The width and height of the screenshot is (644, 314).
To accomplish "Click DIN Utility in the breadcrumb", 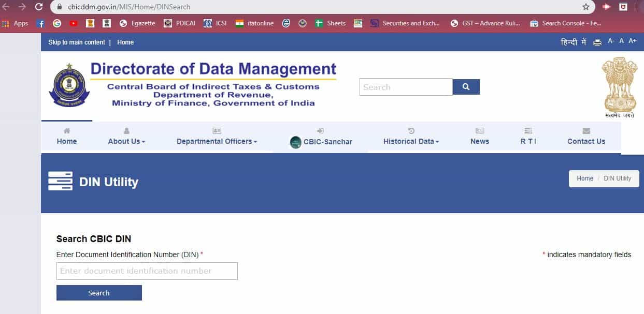I will 618,178.
